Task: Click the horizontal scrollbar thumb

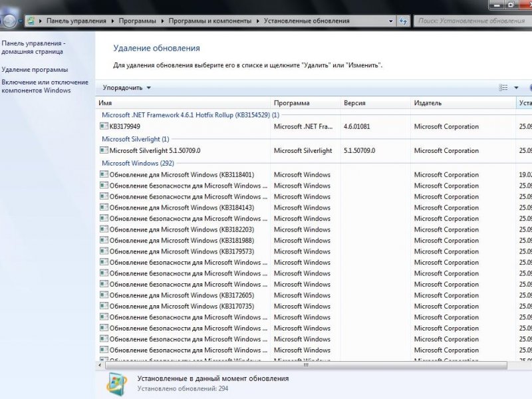Action: [306, 365]
